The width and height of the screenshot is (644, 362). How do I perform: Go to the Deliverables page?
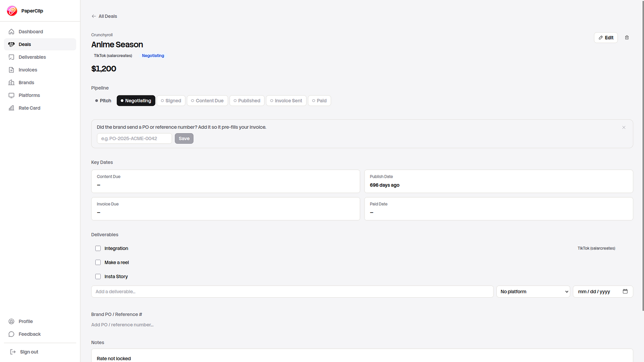point(40,57)
